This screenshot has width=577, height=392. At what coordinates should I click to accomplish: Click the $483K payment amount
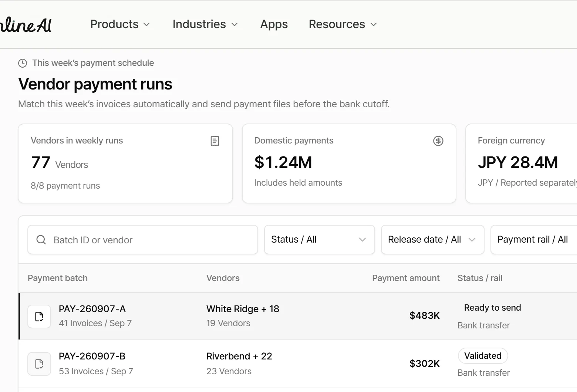click(x=425, y=315)
